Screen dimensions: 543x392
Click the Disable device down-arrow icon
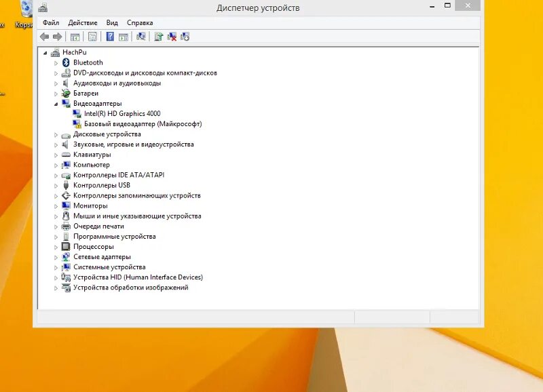tap(185, 37)
